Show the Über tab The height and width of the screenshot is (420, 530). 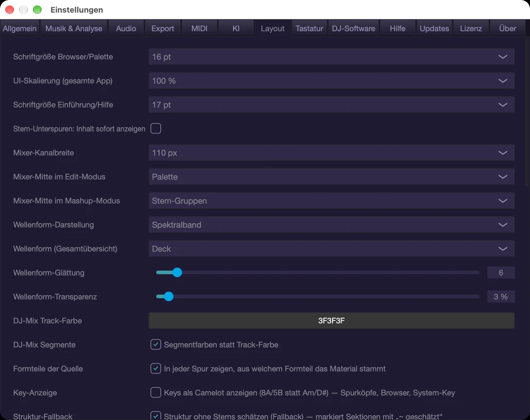point(507,28)
